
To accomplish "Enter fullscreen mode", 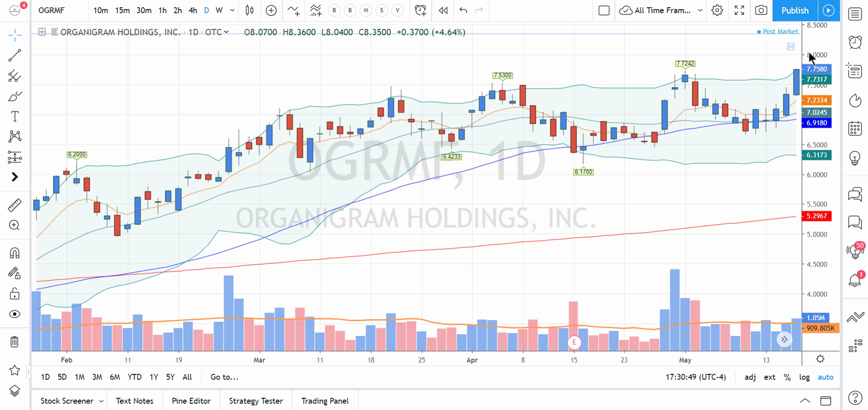I will coord(739,10).
